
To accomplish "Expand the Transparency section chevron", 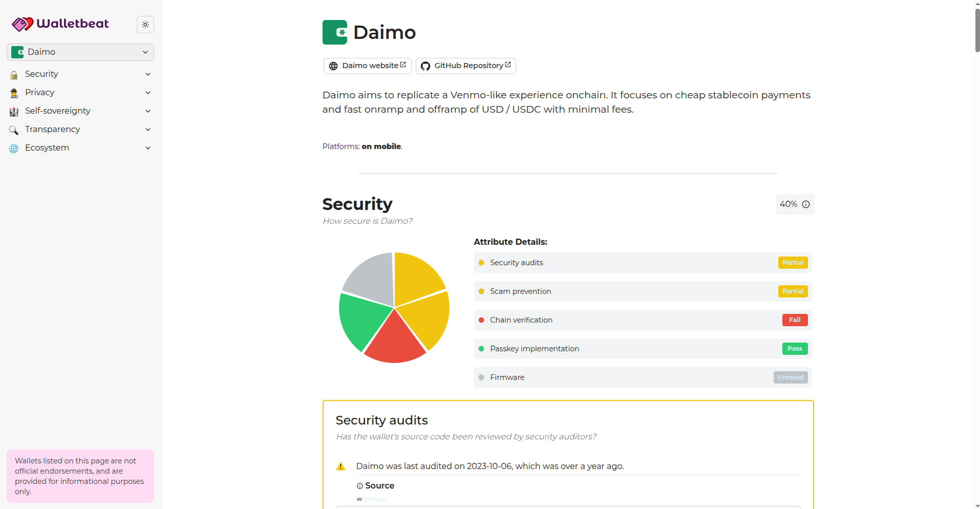I will [148, 130].
